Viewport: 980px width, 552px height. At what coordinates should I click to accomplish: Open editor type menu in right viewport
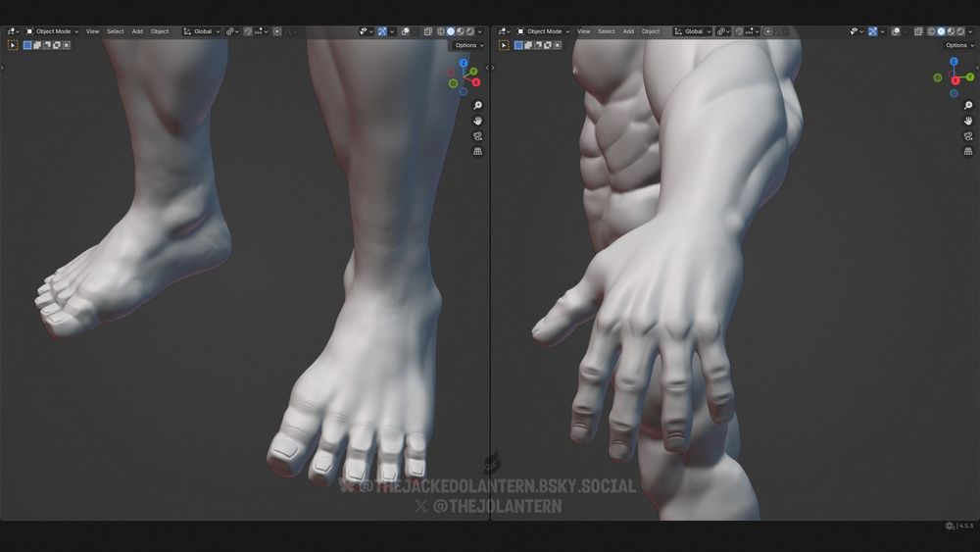tap(505, 31)
